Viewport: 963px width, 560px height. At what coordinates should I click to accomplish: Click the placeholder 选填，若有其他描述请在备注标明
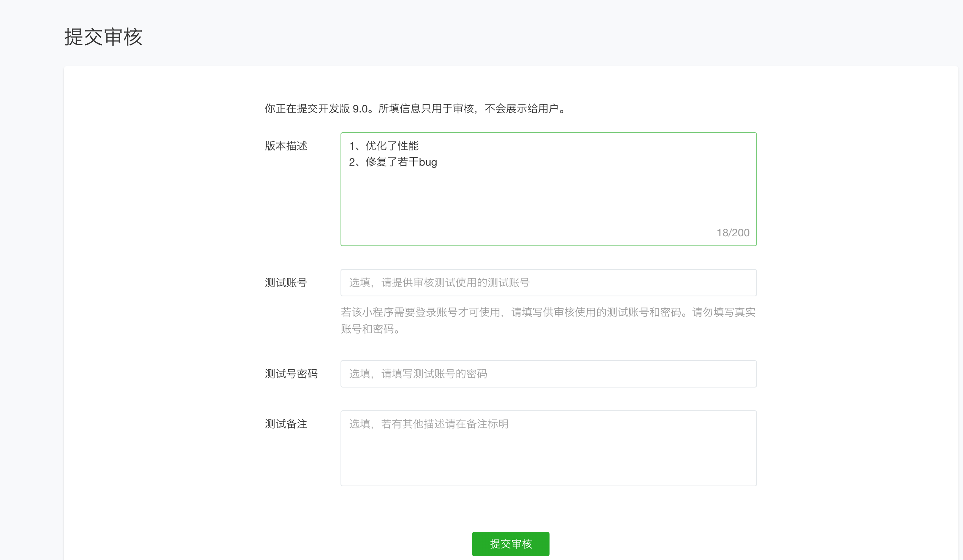(428, 424)
